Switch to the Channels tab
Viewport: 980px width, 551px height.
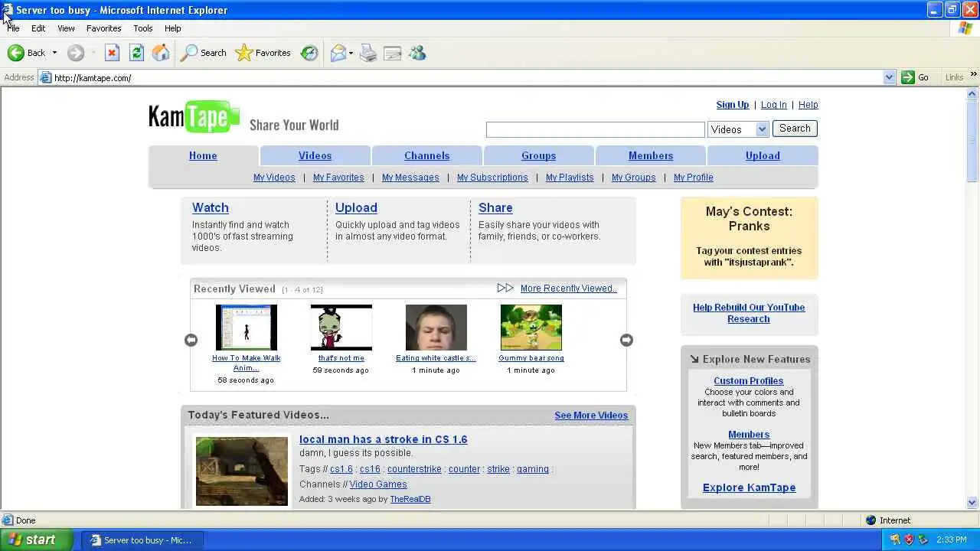(x=427, y=155)
